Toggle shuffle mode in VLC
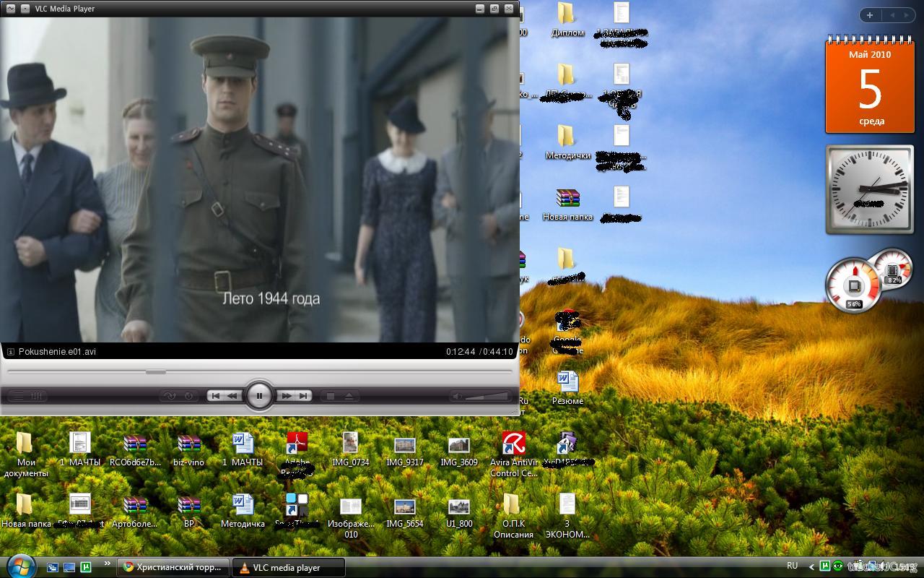The image size is (924, 578). click(x=170, y=396)
